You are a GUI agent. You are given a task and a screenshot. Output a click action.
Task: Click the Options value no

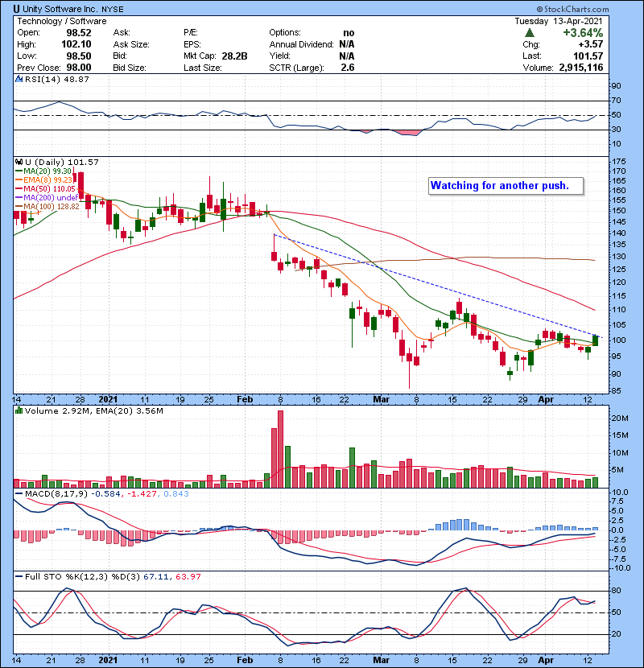[x=349, y=33]
